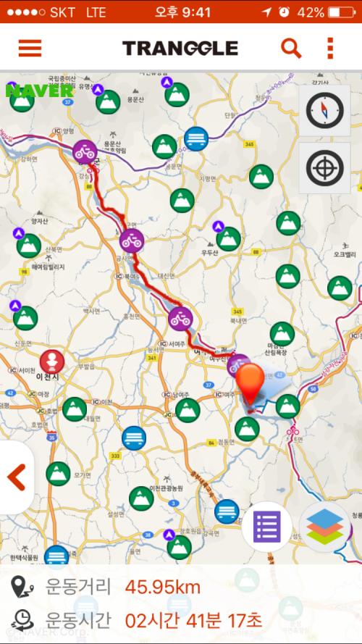The image size is (362, 644).
Task: Tap red person marker at 이천시
Action: point(52,361)
